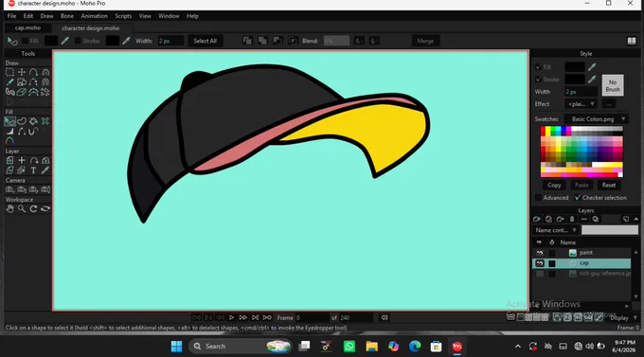644x357 pixels.
Task: Open the Swatches Basic Colors.png dropdown
Action: tap(597, 118)
